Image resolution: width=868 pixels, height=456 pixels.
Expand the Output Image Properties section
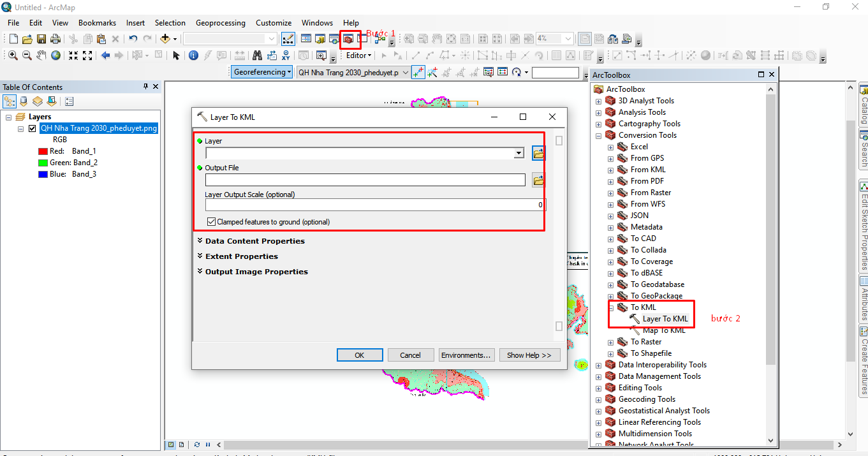pyautogui.click(x=256, y=272)
